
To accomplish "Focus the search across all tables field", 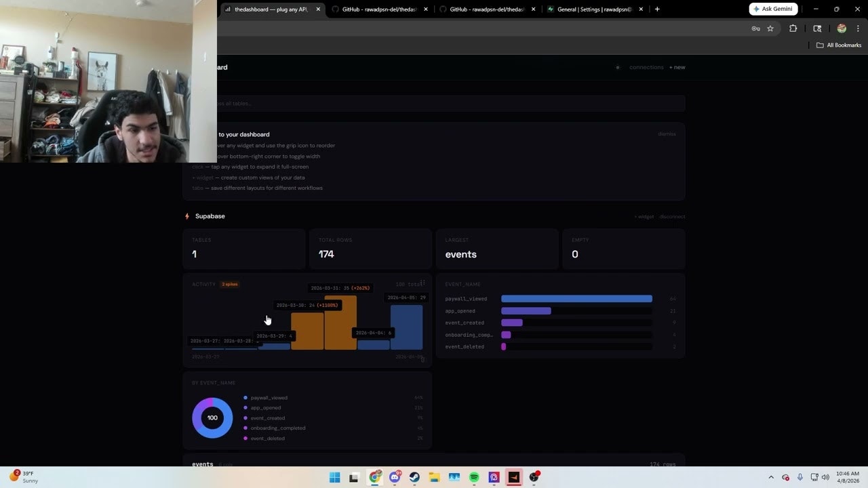I will (x=450, y=103).
